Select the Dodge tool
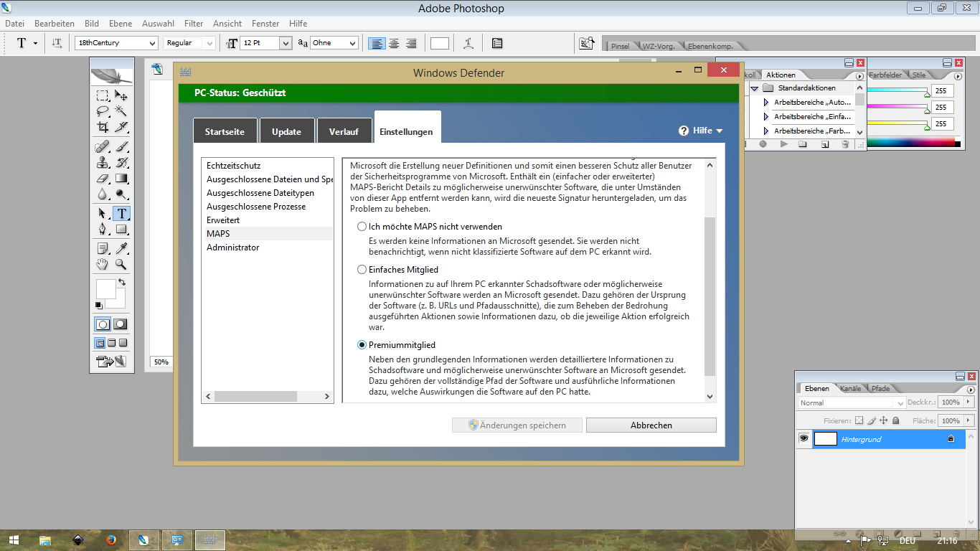Viewport: 980px width, 551px height. (121, 194)
